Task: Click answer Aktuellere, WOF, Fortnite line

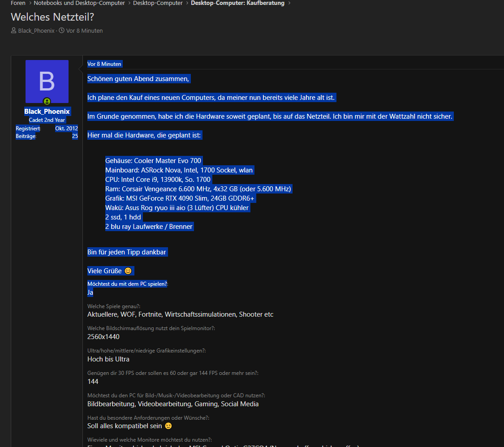Action: [x=181, y=314]
